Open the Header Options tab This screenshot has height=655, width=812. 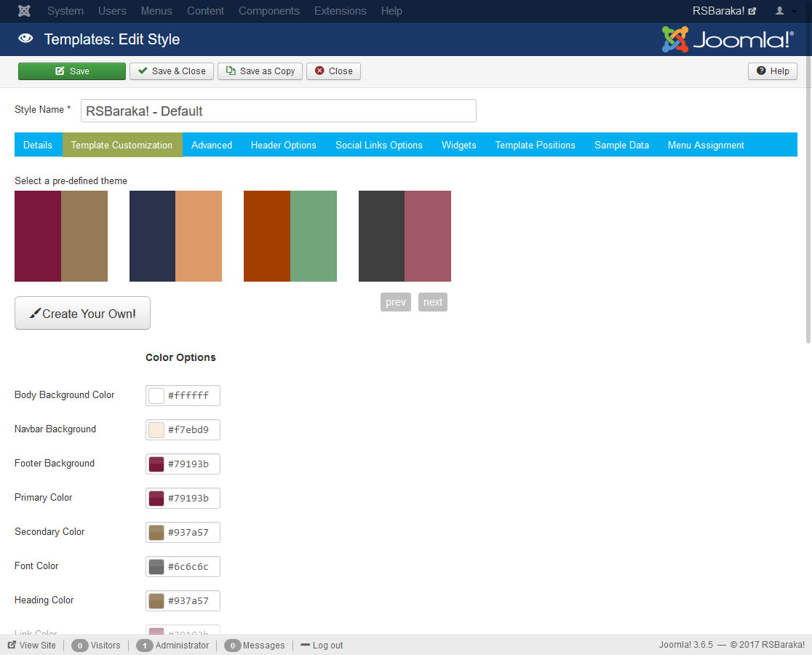pyautogui.click(x=284, y=145)
